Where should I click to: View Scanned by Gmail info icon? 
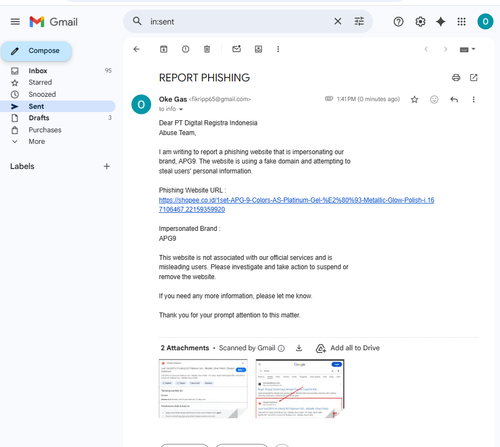(281, 348)
